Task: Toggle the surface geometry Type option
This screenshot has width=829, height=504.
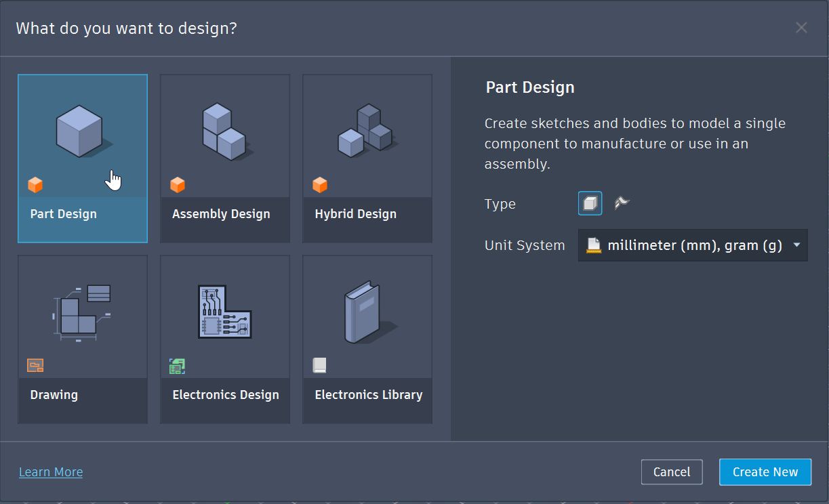Action: 621,203
